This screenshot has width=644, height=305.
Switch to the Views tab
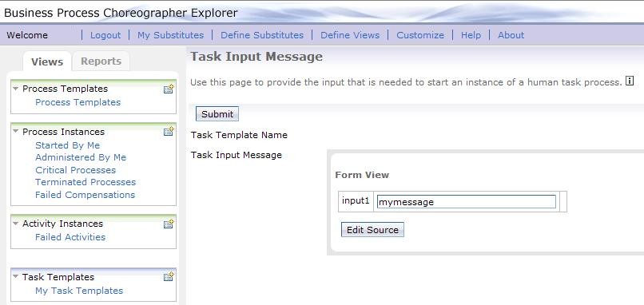(47, 61)
